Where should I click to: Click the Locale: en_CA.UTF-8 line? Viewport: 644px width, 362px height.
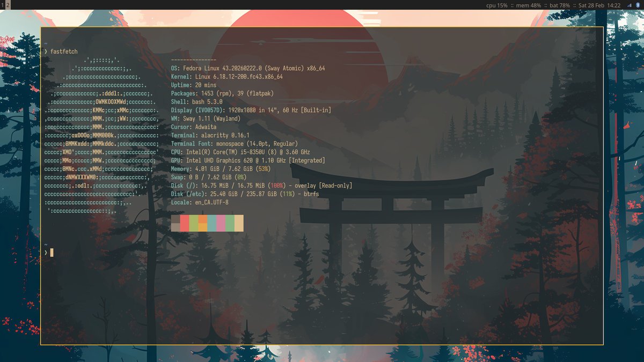200,202
